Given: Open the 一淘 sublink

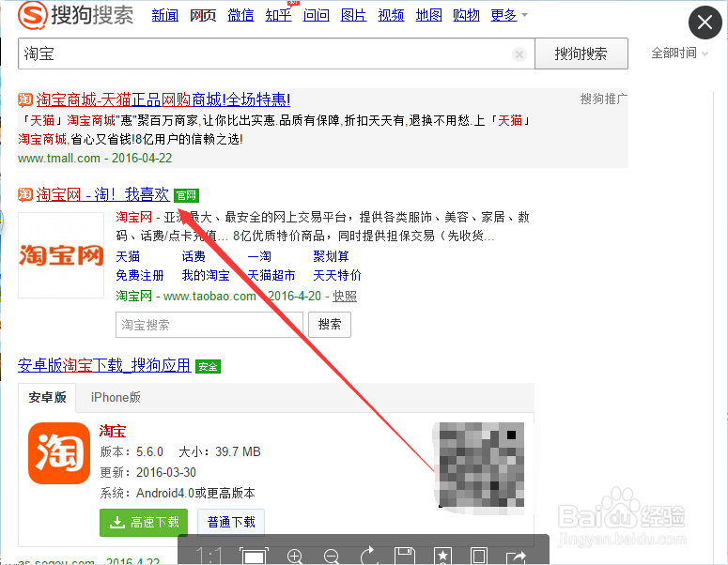Looking at the screenshot, I should point(259,256).
